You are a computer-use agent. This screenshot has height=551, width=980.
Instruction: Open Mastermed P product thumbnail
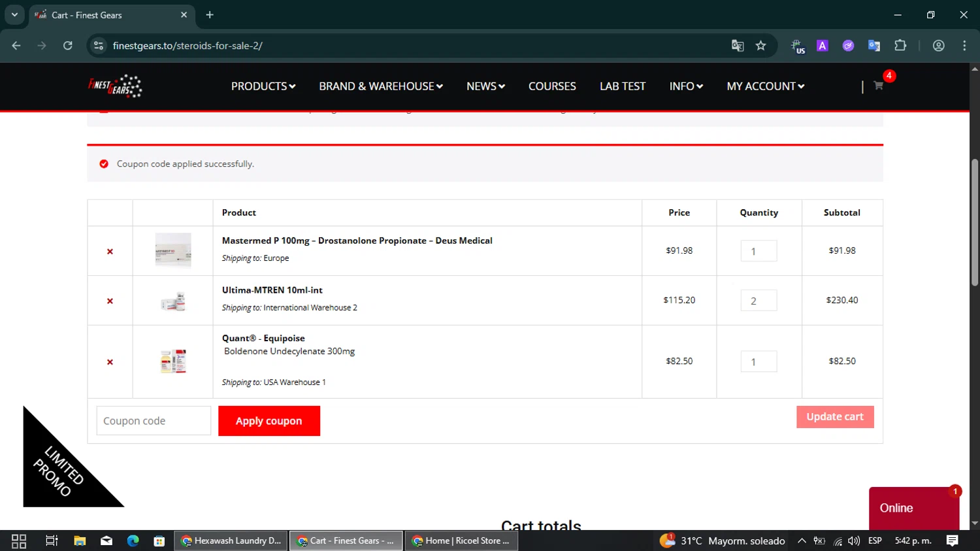(173, 250)
